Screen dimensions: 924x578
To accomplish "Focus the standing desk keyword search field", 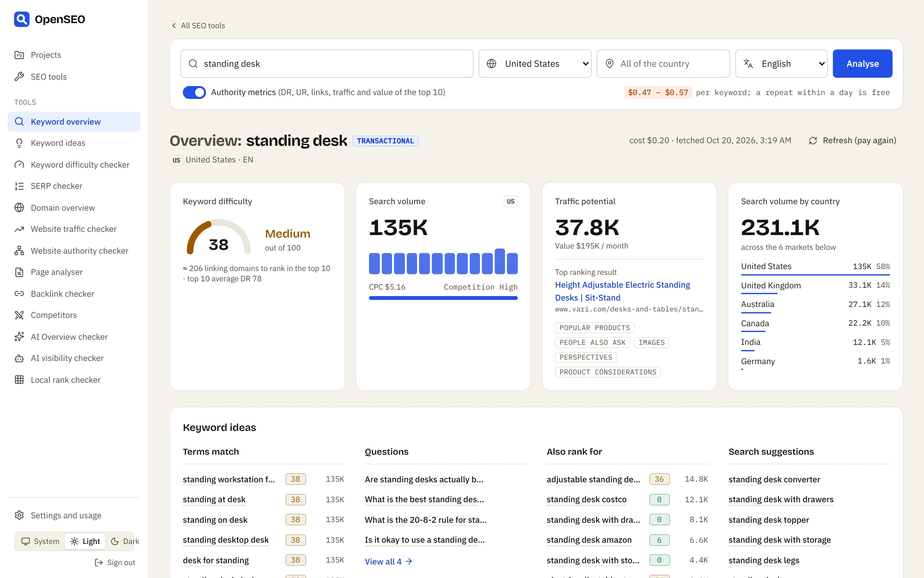I will click(327, 64).
